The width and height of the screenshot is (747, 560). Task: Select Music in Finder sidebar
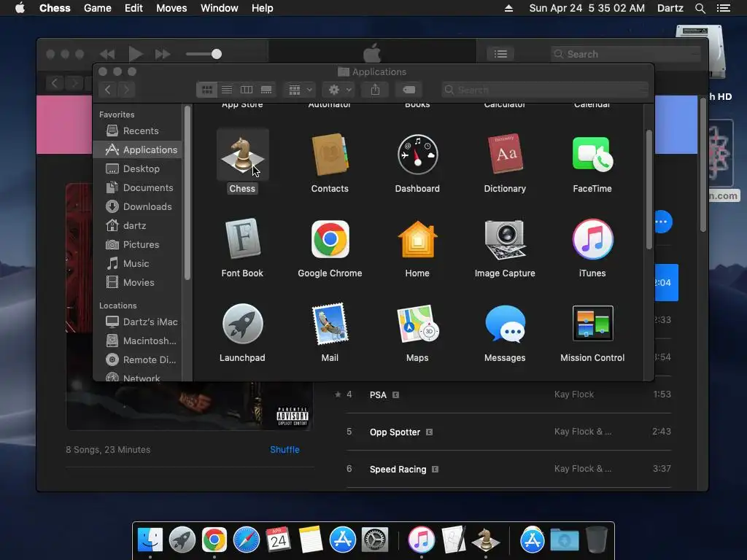coord(137,263)
